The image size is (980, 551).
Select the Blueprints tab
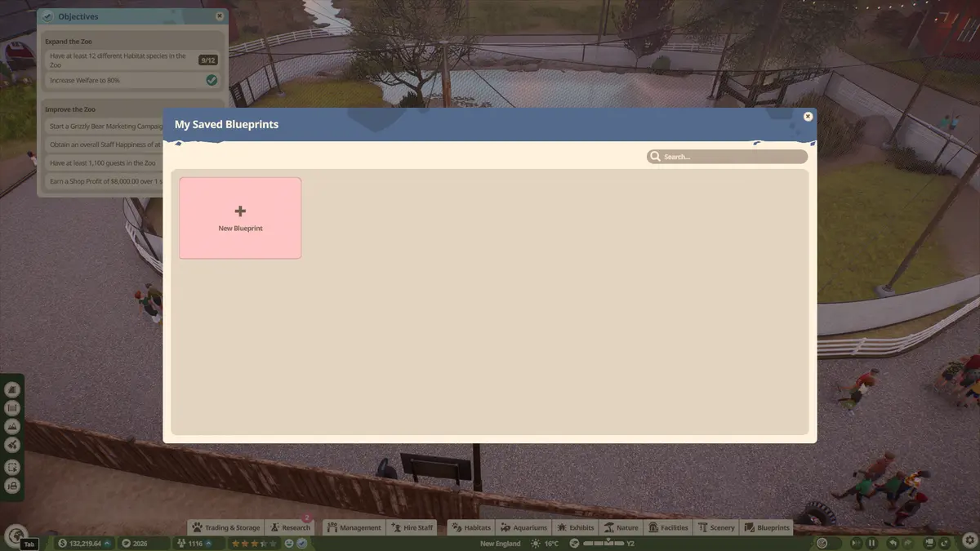point(767,527)
